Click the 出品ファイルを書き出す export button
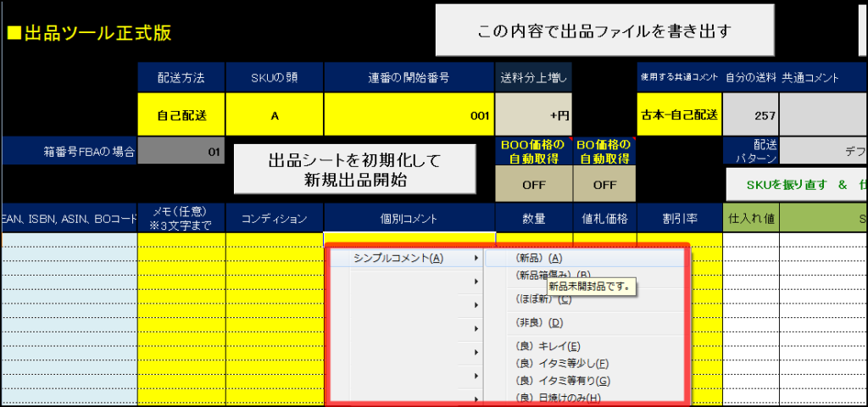This screenshot has width=868, height=407. tap(605, 31)
